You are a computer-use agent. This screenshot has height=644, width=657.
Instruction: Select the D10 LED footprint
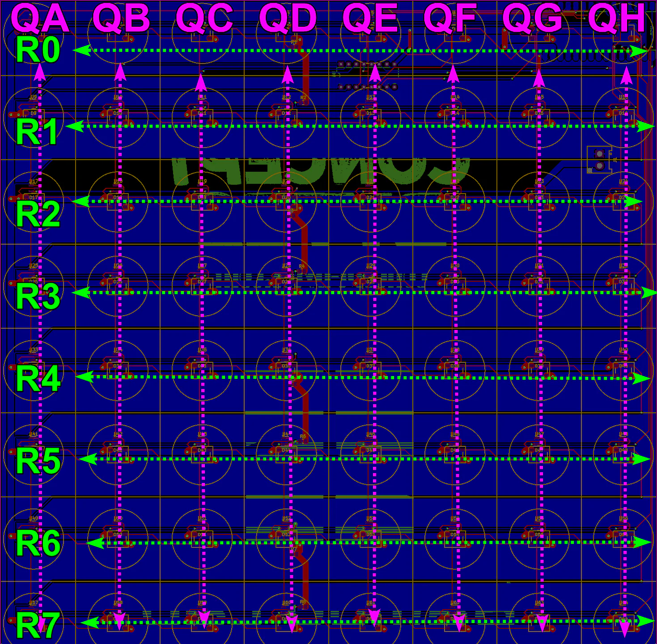click(118, 117)
